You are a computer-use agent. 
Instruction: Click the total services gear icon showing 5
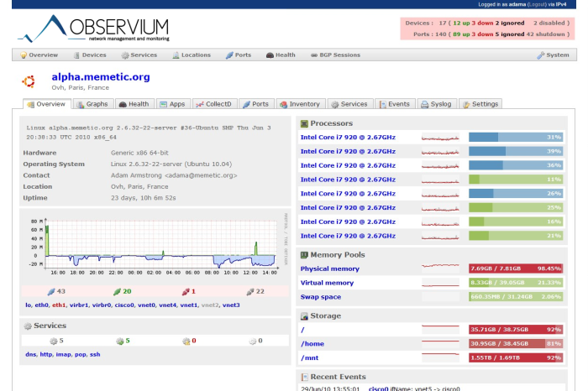[x=54, y=341]
